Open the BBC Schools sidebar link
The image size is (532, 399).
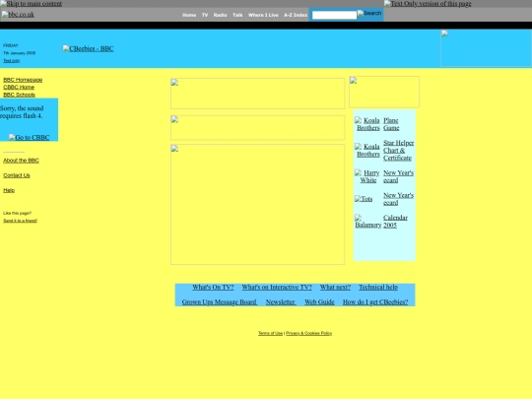pos(19,95)
